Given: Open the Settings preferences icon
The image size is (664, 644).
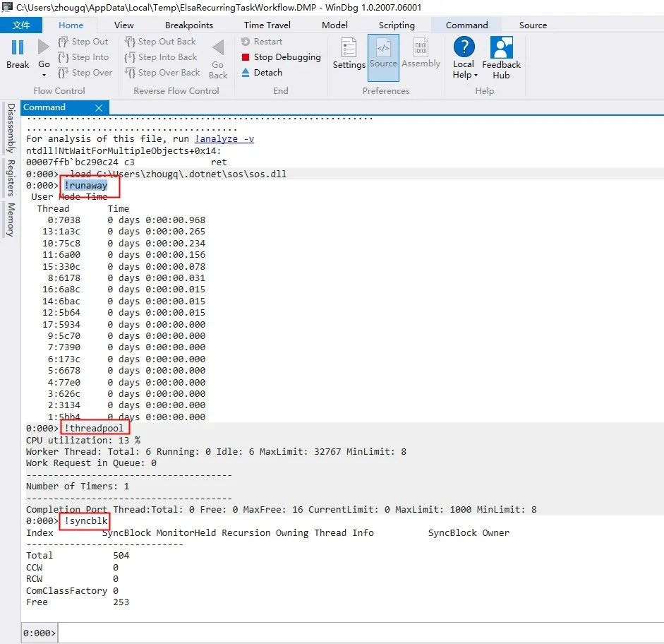Looking at the screenshot, I should click(x=349, y=47).
